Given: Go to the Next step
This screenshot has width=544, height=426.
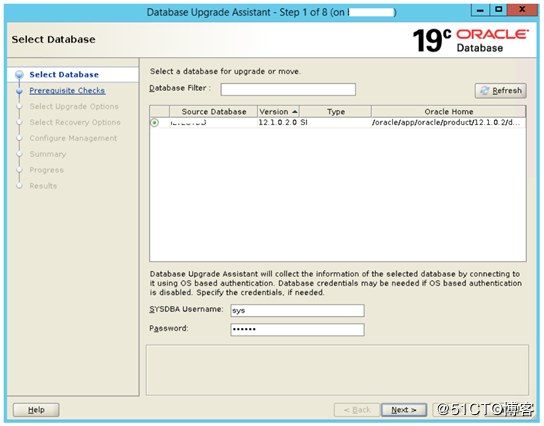Looking at the screenshot, I should 404,410.
